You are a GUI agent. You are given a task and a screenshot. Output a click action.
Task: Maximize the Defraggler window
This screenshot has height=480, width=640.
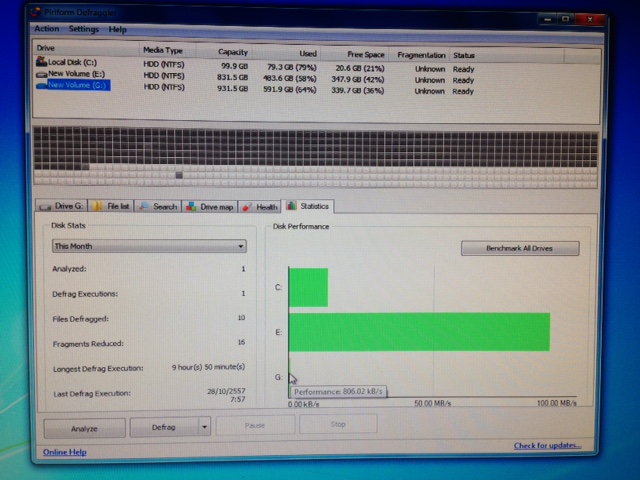click(x=566, y=19)
